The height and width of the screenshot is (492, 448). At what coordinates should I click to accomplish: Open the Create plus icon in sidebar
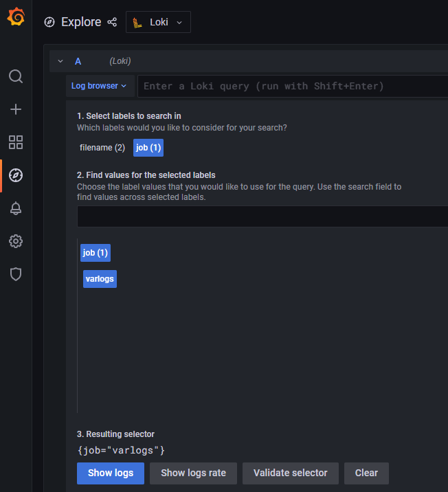point(16,109)
